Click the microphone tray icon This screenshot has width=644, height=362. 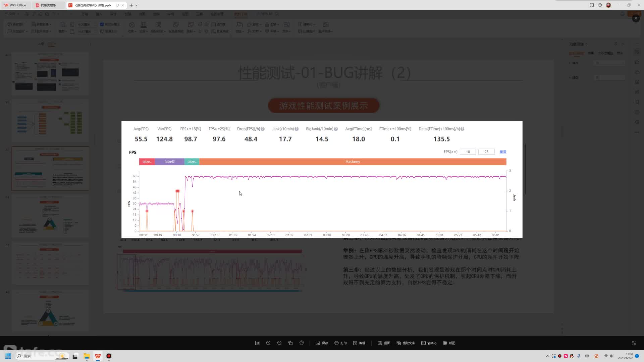[x=579, y=356]
